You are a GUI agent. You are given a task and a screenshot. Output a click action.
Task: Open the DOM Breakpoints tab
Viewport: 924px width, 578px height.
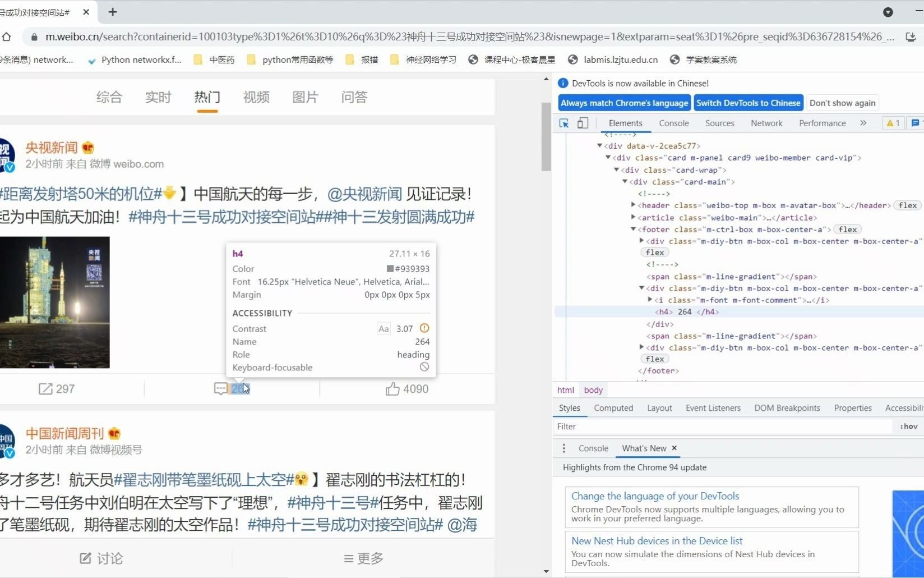click(x=787, y=408)
